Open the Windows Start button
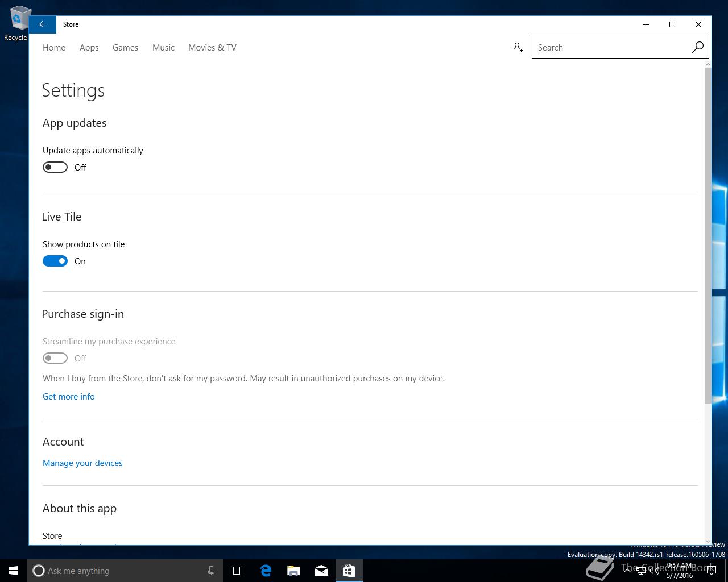Screen dimensions: 728x582 point(14,571)
